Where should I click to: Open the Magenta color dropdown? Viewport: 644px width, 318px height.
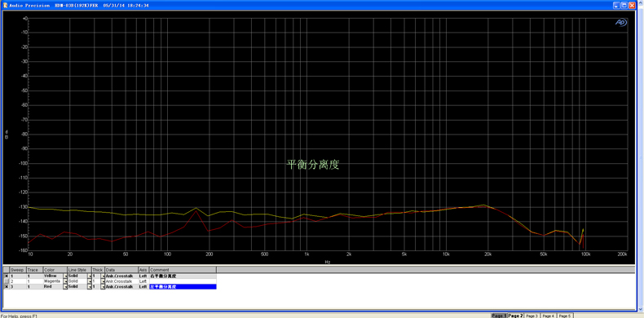coord(65,281)
